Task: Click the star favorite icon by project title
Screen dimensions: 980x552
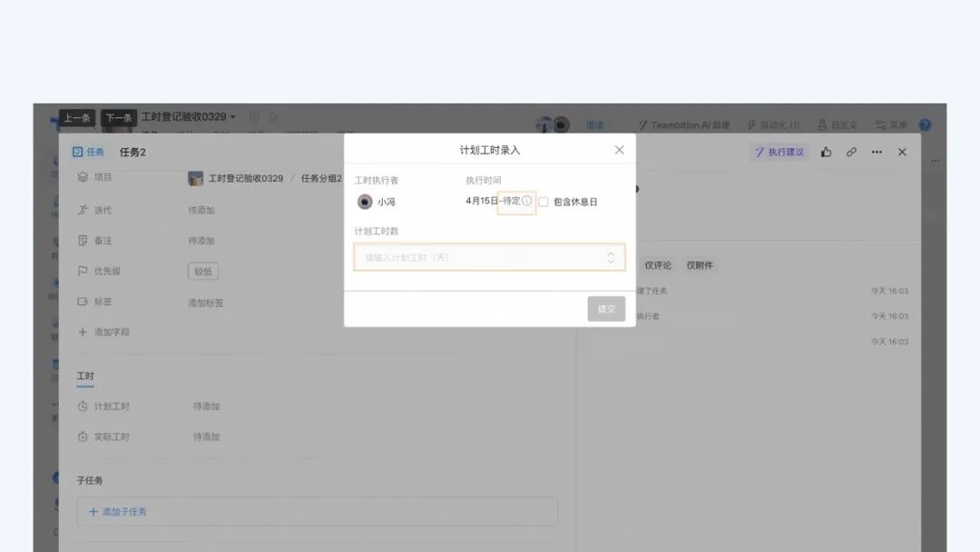Action: coord(273,117)
